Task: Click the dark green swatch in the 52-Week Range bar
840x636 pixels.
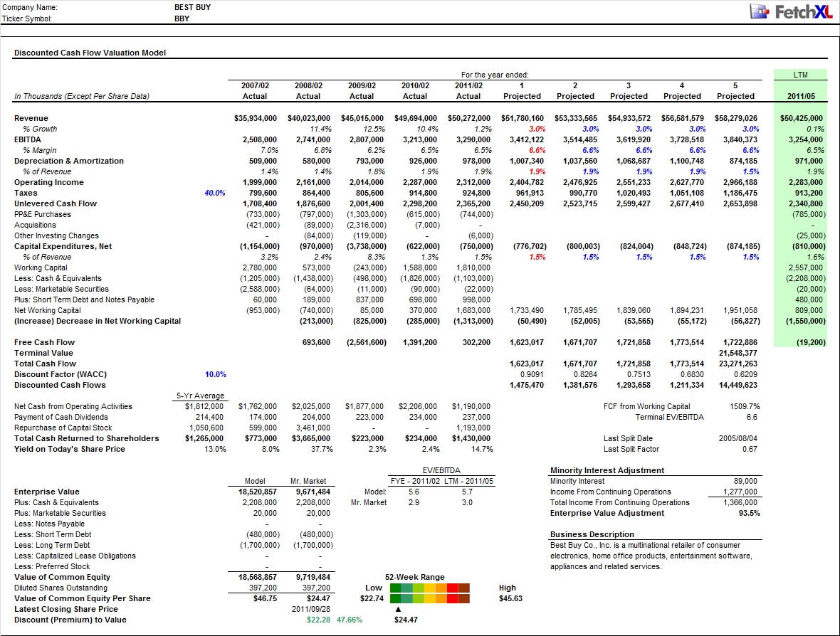Action: 395,593
